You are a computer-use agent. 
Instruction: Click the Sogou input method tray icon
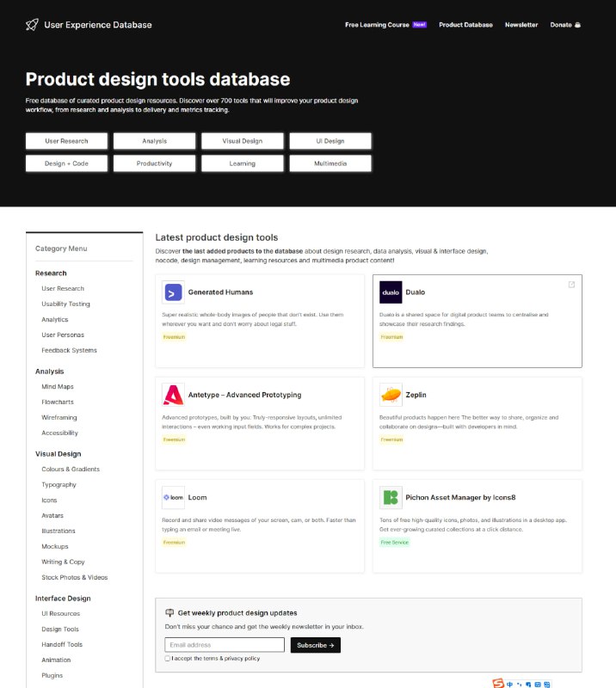[496, 684]
